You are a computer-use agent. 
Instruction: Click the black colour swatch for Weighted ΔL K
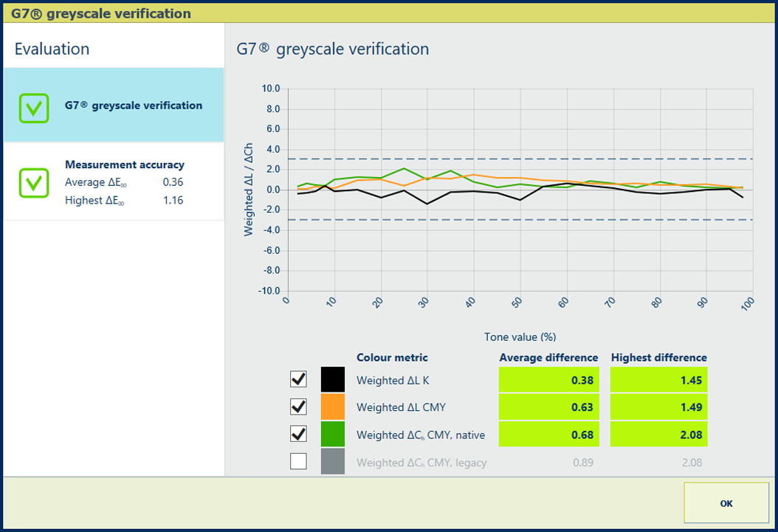[332, 379]
